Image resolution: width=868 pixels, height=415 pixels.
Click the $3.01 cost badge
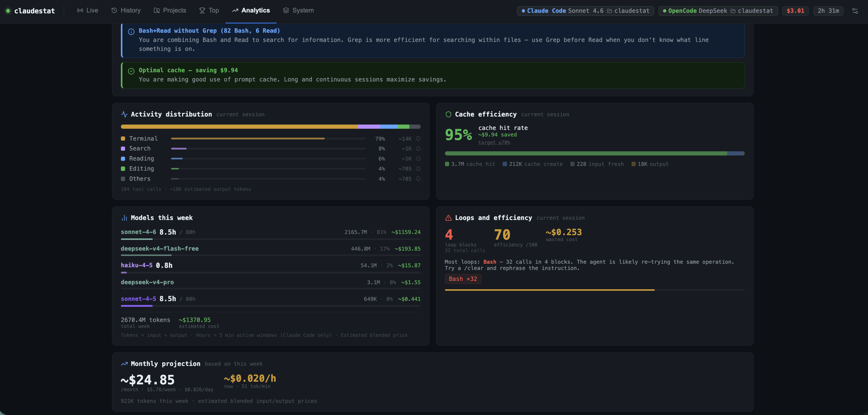(x=795, y=11)
